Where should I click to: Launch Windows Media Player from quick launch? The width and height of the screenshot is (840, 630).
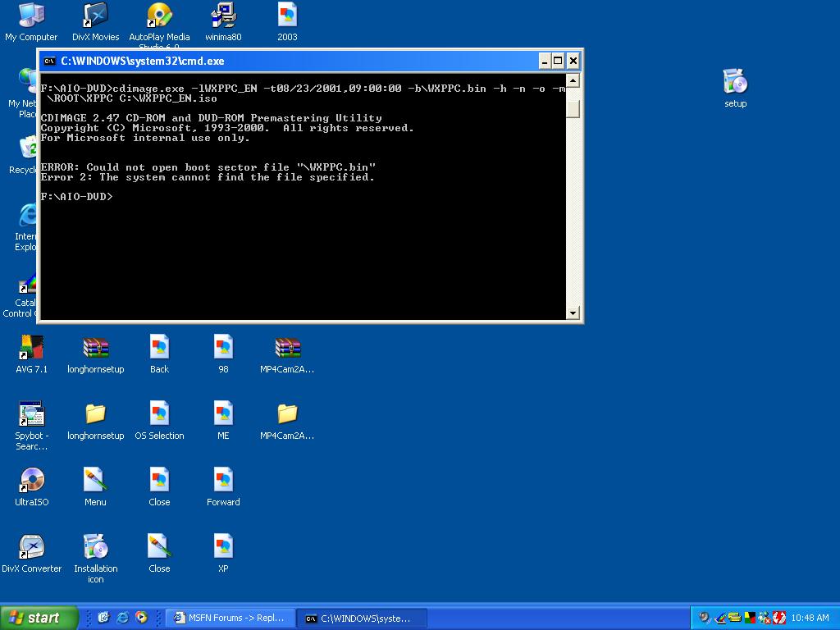(x=141, y=618)
